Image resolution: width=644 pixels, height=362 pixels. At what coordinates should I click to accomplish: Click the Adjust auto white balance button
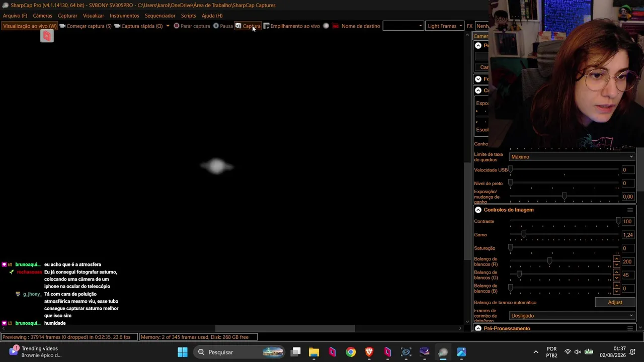point(615,302)
